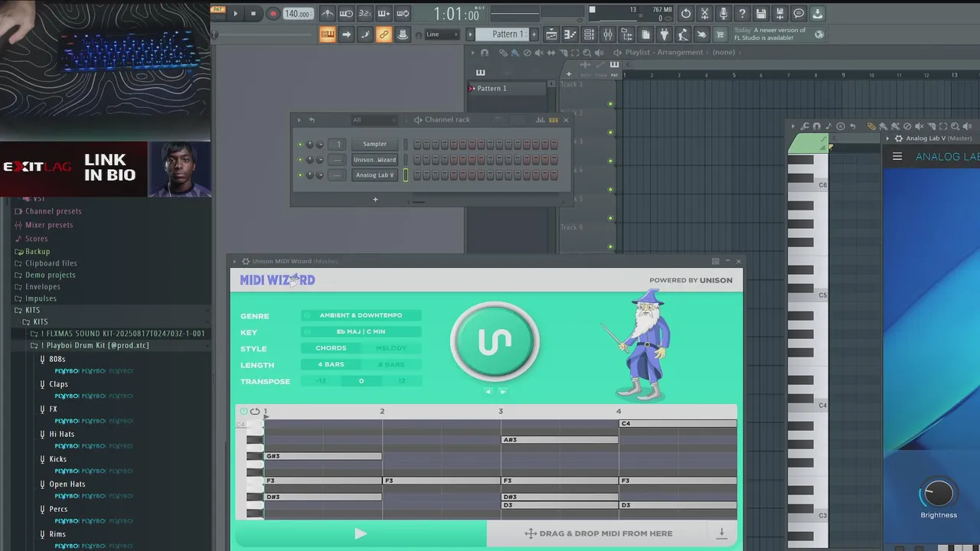Click the Stop button in transport bar
Image resolution: width=980 pixels, height=551 pixels.
(253, 13)
